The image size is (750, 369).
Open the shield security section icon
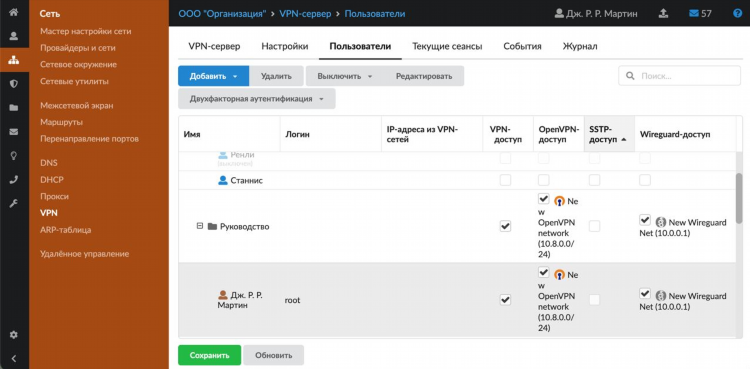pyautogui.click(x=14, y=84)
